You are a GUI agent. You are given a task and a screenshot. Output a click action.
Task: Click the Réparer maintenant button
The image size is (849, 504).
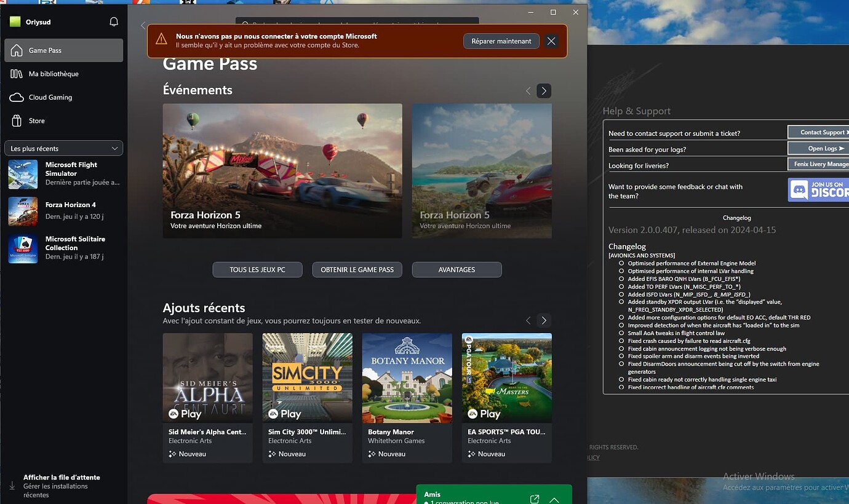(501, 41)
